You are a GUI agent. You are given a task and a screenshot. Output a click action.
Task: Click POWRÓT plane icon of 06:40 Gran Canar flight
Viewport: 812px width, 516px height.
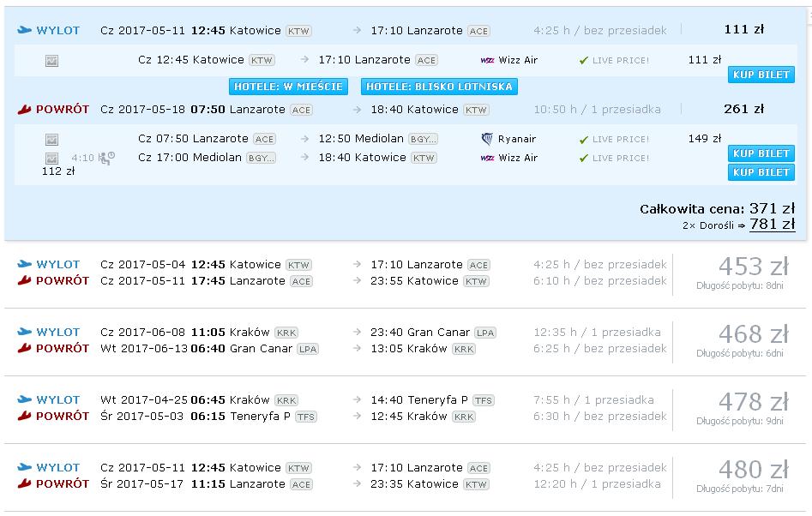[x=24, y=348]
